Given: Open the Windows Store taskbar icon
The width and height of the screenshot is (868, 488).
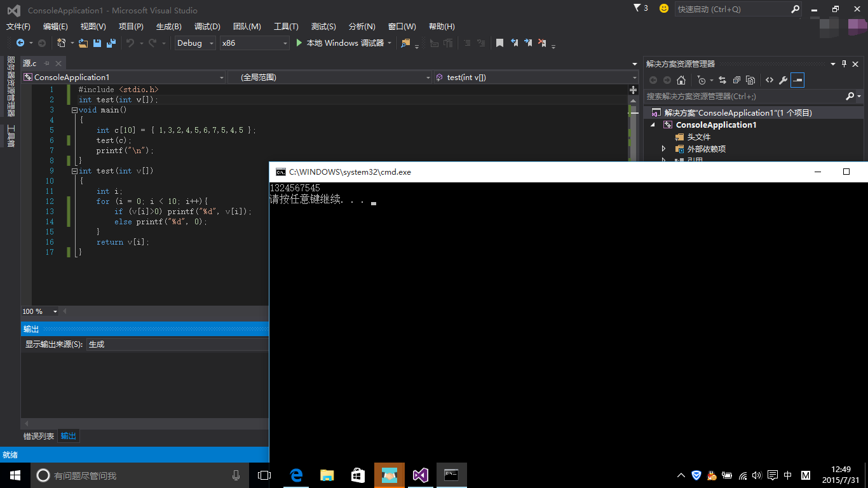Looking at the screenshot, I should click(x=358, y=475).
